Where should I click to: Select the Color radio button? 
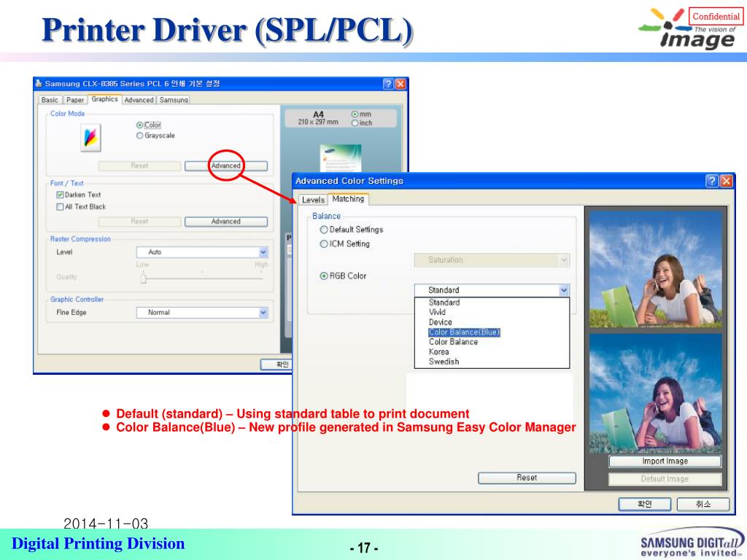pos(139,125)
